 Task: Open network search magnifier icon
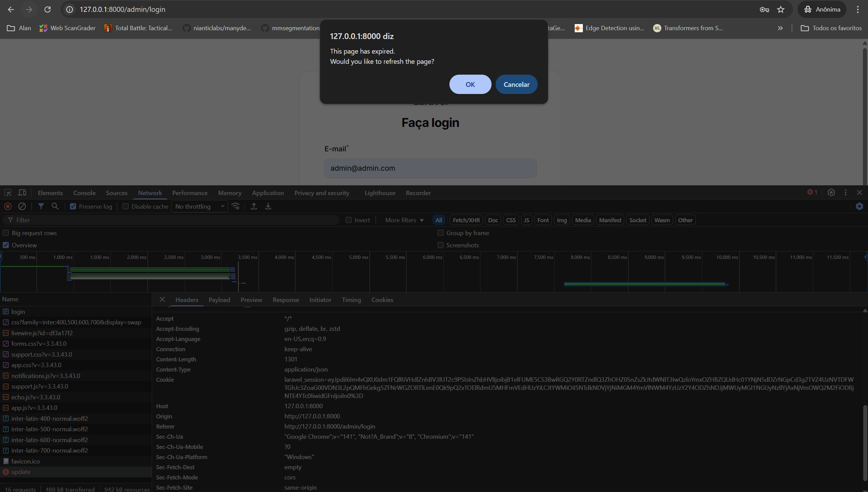(55, 206)
